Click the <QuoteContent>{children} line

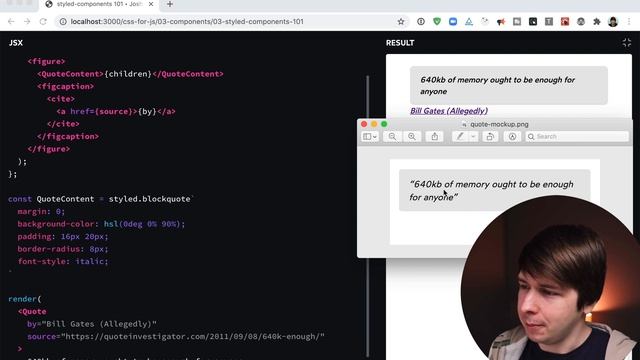tap(130, 74)
